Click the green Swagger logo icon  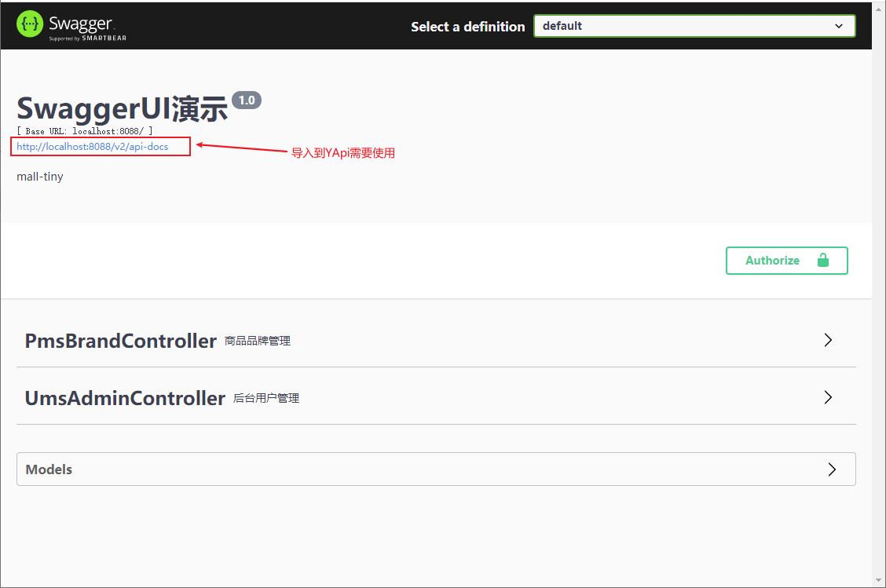[29, 24]
